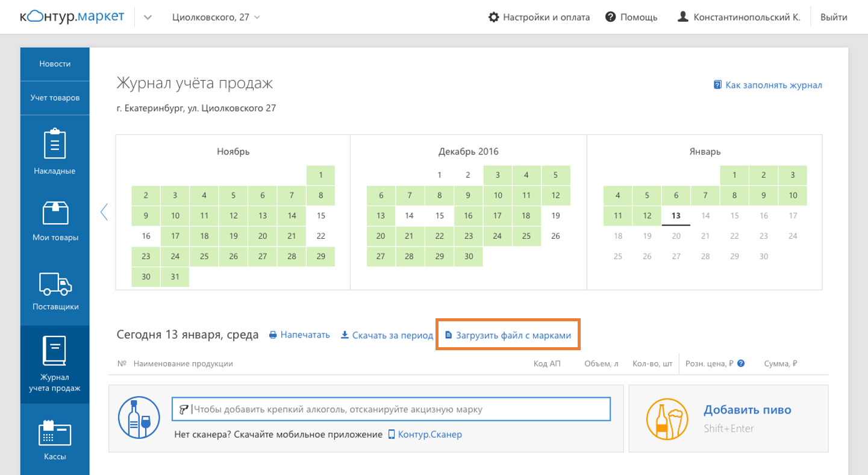This screenshot has height=475, width=868.
Task: Expand dropdown arrow next to Контур.Маркет logo
Action: [x=148, y=17]
